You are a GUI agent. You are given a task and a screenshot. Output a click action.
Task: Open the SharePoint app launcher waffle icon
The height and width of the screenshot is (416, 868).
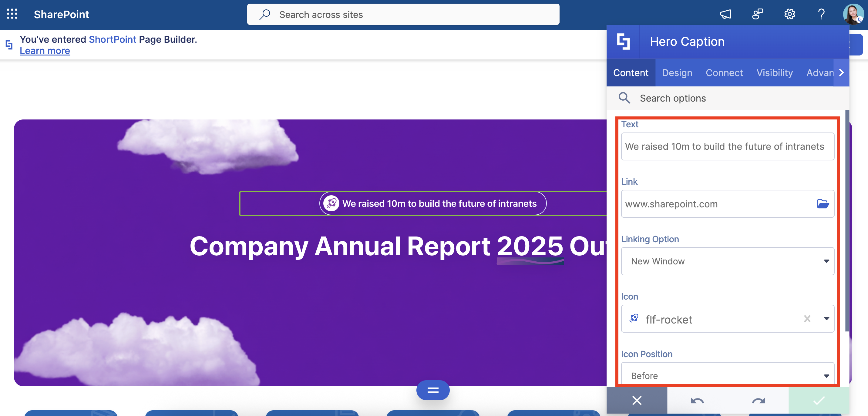pos(12,14)
